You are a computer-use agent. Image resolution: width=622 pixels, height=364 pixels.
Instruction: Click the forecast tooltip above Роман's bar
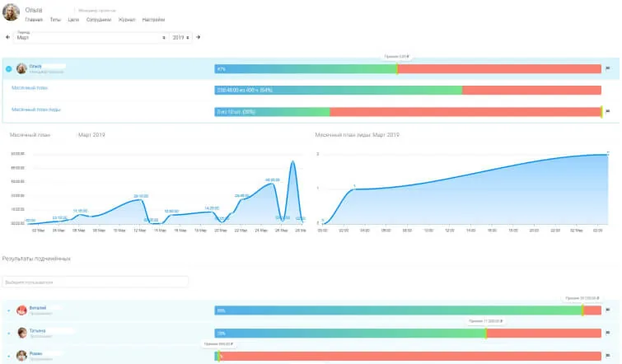coord(218,344)
